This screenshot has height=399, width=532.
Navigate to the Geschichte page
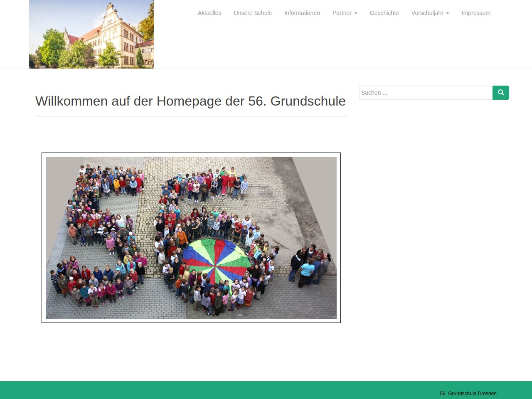click(x=384, y=13)
